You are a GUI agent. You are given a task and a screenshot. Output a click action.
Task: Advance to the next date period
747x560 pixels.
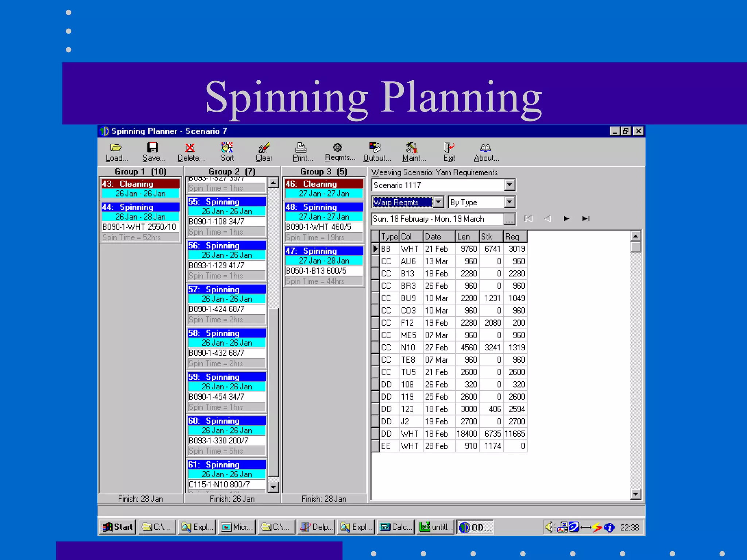(x=566, y=218)
